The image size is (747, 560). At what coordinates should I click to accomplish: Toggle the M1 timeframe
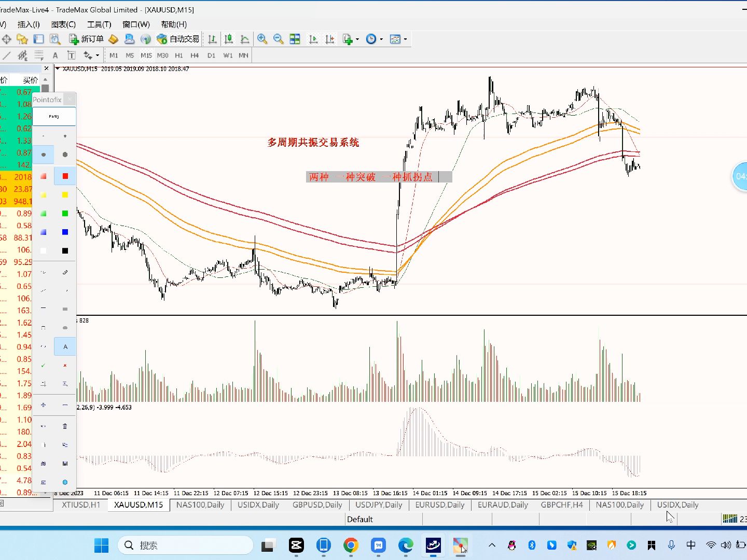tap(114, 55)
